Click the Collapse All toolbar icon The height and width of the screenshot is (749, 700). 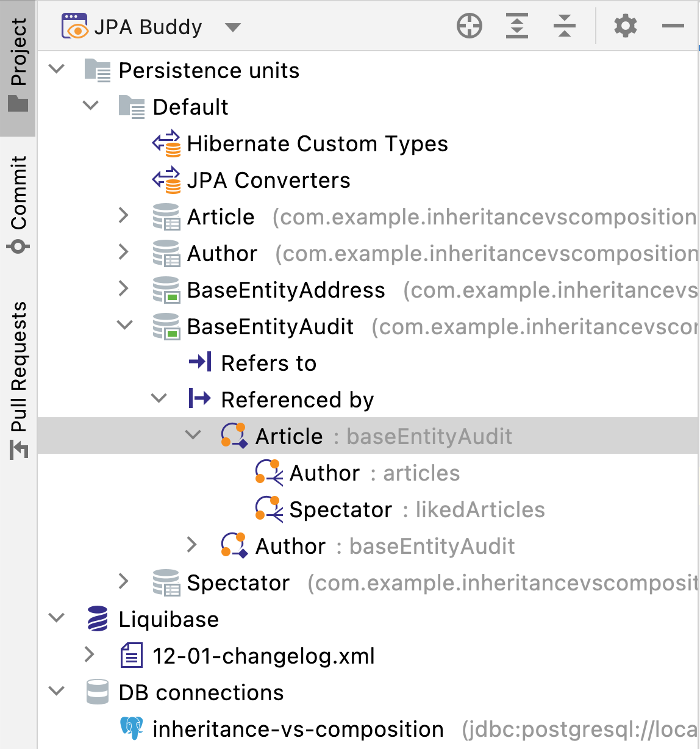click(564, 26)
